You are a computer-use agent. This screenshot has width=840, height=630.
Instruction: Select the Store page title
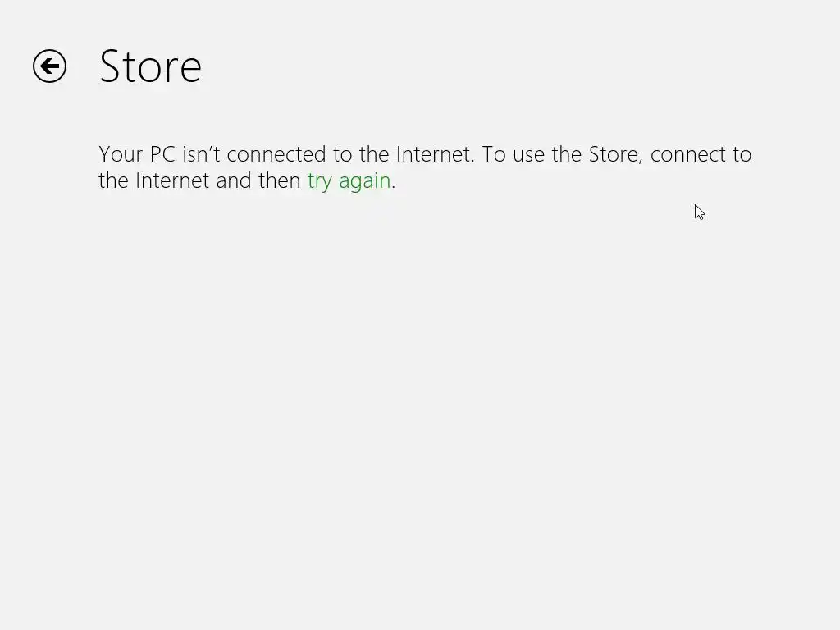151,66
